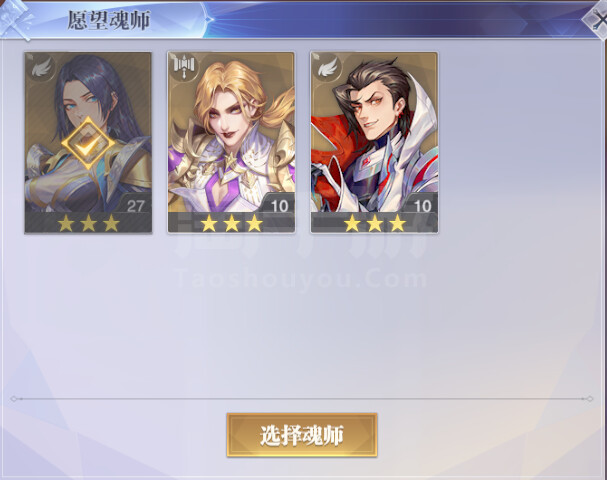Close the 愿望魂师 panel with the X

597,21
